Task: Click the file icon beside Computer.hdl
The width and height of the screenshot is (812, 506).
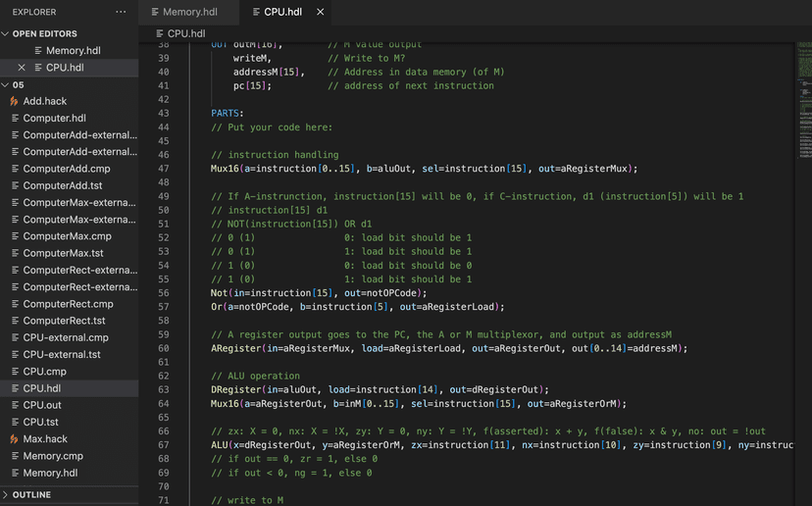Action: coord(15,118)
